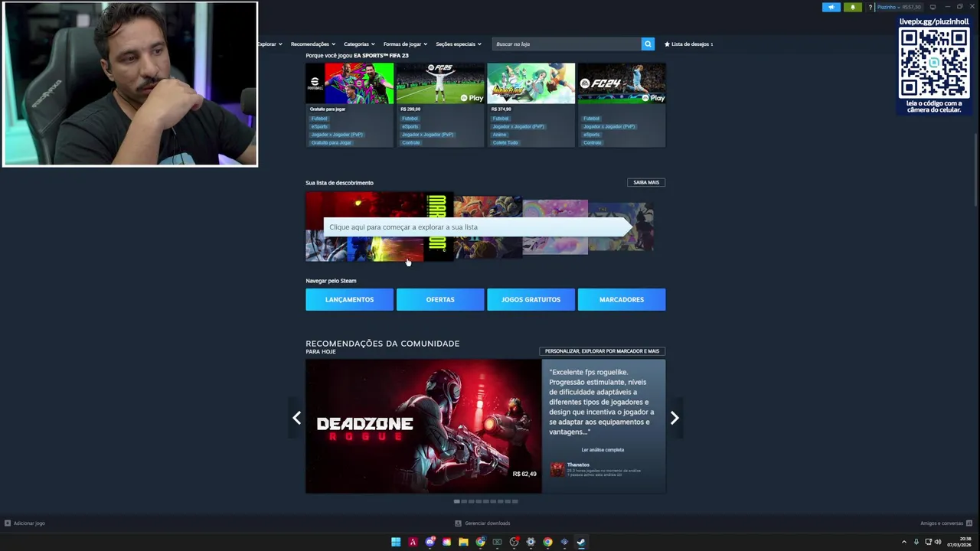Open Gerenciar downloads icon in footer

point(458,523)
